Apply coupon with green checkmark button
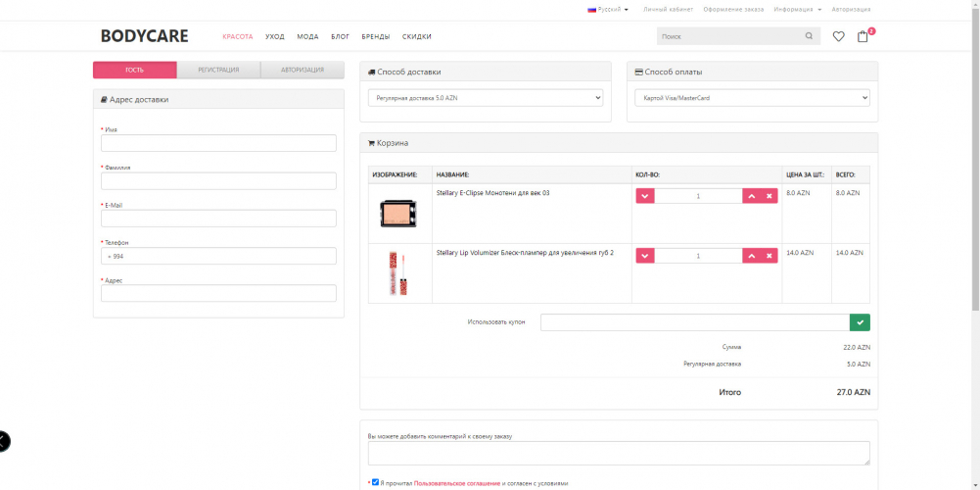Screen dimensions: 980x490 [860, 322]
